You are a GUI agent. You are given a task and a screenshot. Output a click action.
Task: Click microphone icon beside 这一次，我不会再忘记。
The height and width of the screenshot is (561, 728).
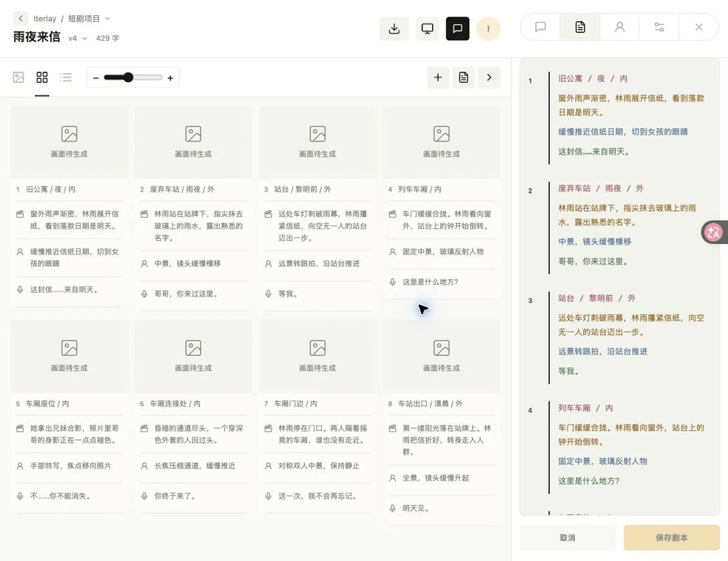268,496
